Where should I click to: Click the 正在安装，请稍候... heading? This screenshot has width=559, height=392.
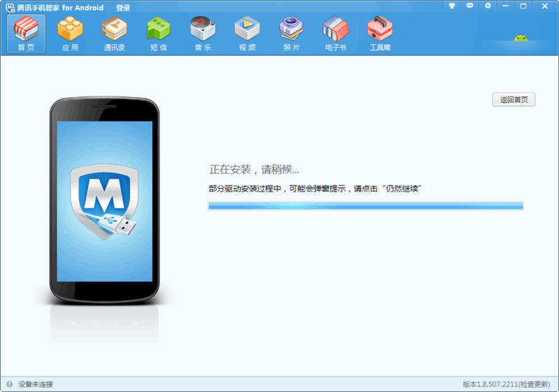pyautogui.click(x=254, y=170)
